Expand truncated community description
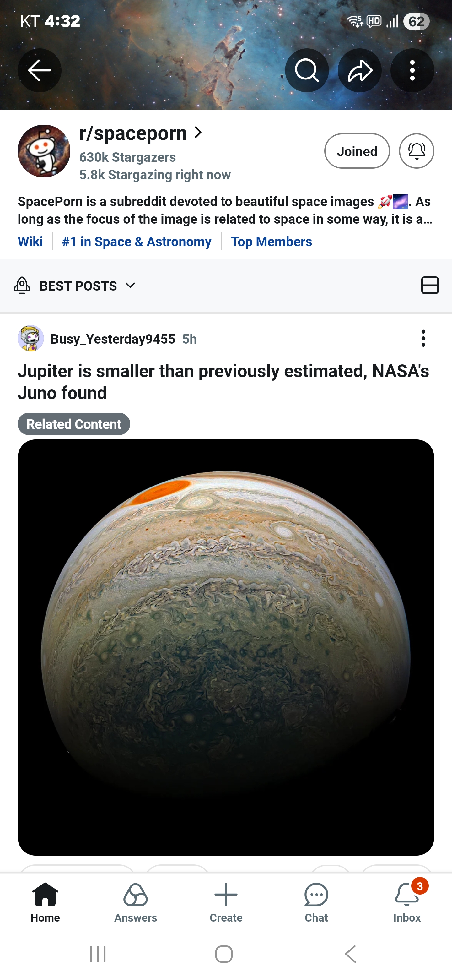 click(224, 210)
